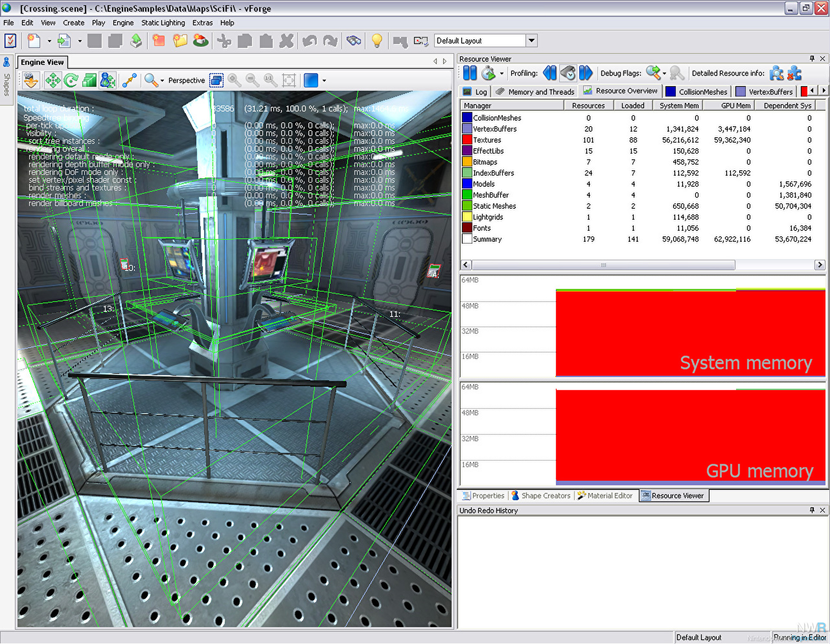Open the Default Layout combo box
This screenshot has height=644, width=830.
coord(531,41)
